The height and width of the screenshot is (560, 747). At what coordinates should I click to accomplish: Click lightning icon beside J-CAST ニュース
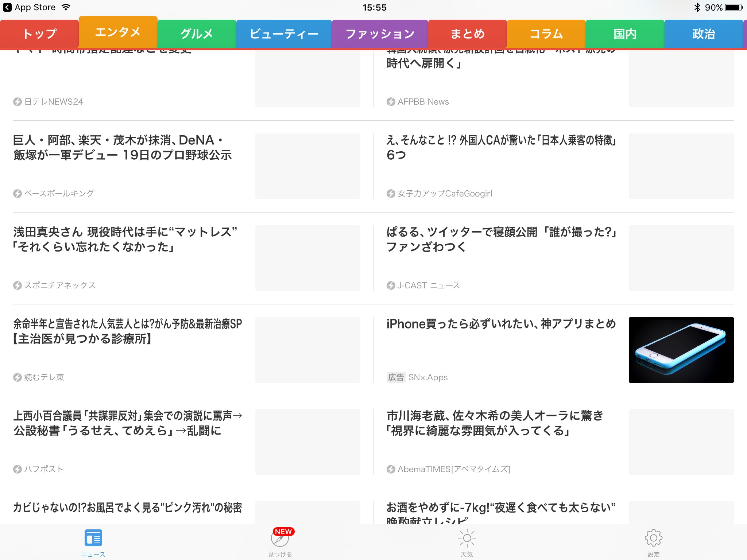(x=391, y=285)
